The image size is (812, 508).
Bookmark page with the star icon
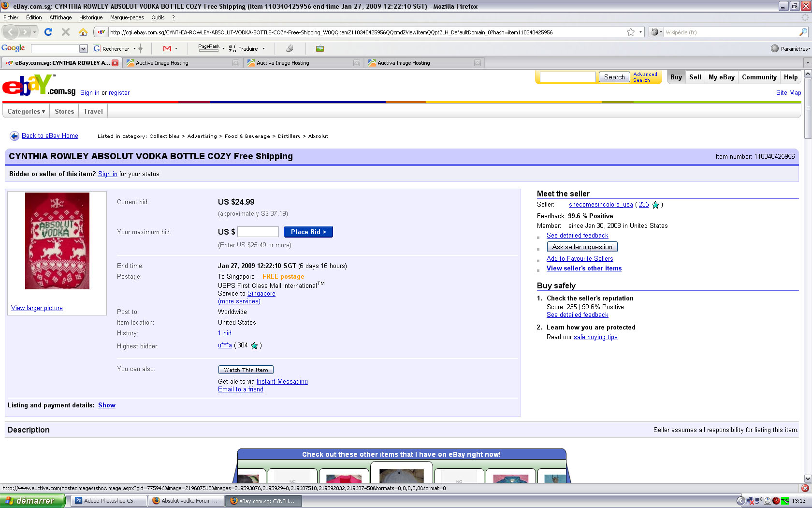pos(631,32)
